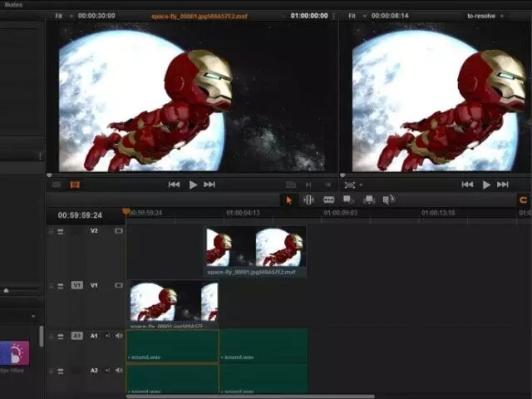
Task: Click ruler at 01:00:13:18 mark
Action: (438, 213)
